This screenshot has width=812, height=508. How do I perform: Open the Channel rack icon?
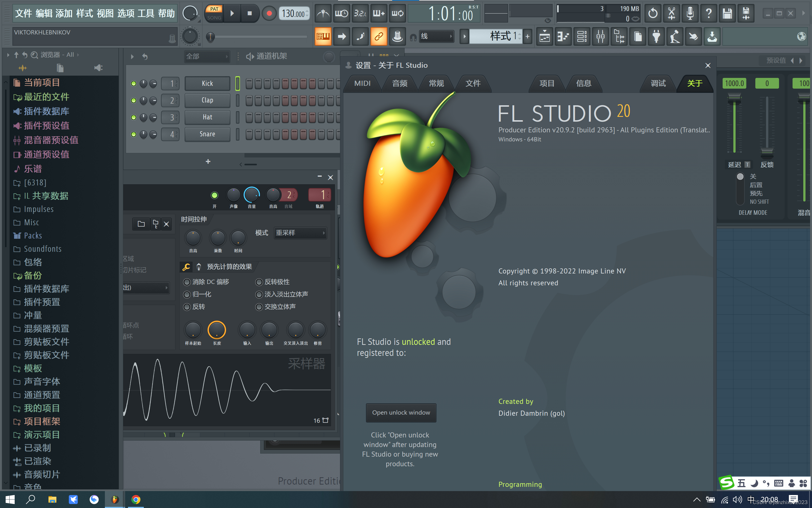[x=582, y=36]
